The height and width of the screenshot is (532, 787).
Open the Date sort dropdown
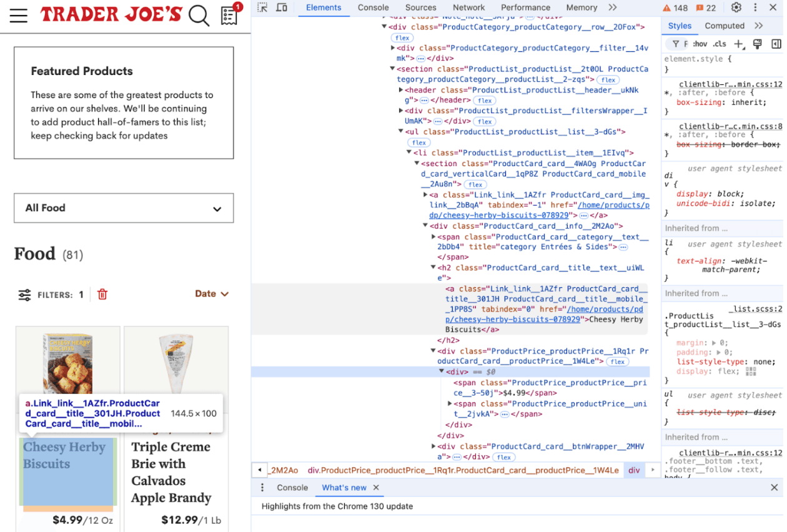point(212,293)
